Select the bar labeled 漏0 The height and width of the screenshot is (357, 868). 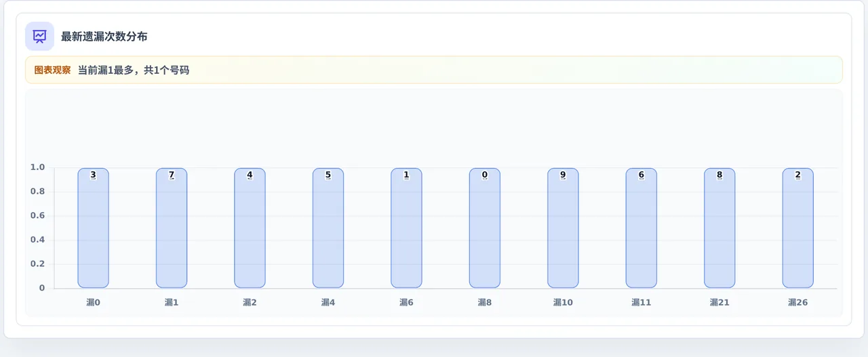click(x=93, y=228)
